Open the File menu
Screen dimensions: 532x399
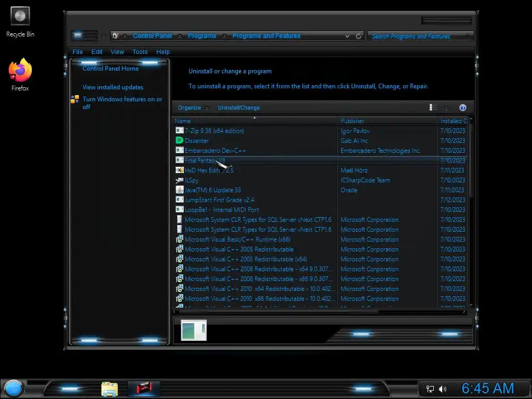tap(78, 51)
